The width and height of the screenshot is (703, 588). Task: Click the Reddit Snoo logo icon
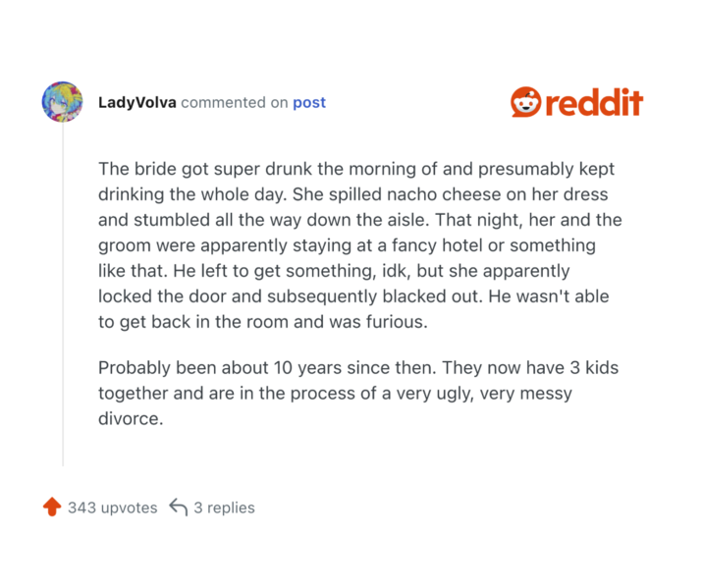click(525, 102)
